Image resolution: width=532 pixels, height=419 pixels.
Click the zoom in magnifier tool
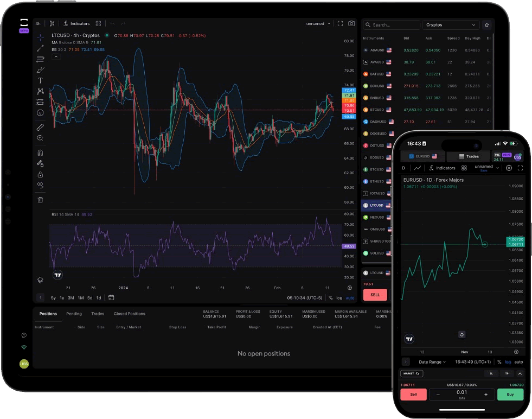(40, 138)
